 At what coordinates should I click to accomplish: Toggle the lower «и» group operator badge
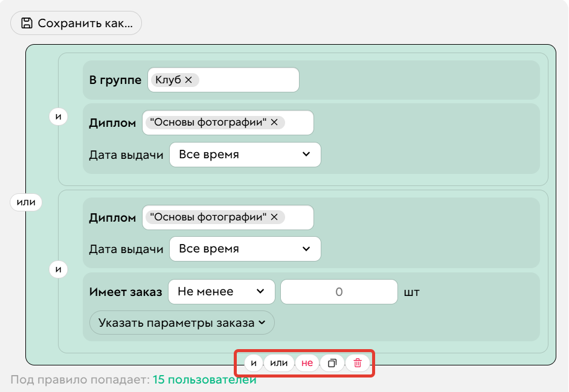pyautogui.click(x=58, y=269)
